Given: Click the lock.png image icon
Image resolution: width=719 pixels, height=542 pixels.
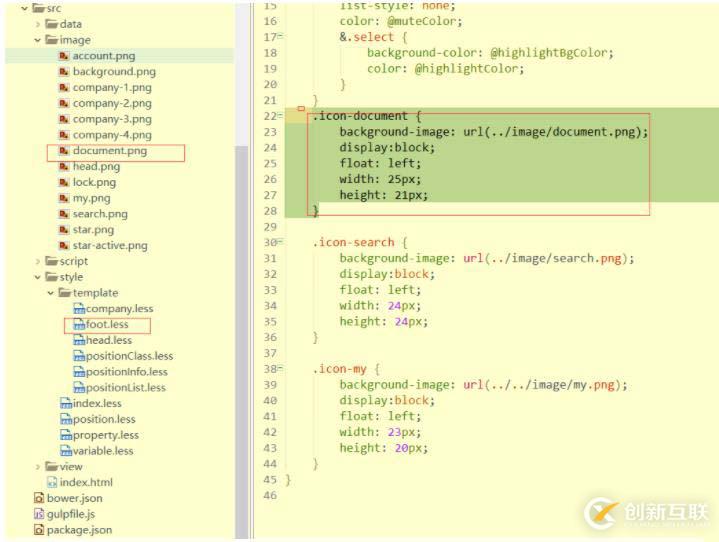Looking at the screenshot, I should tap(64, 183).
